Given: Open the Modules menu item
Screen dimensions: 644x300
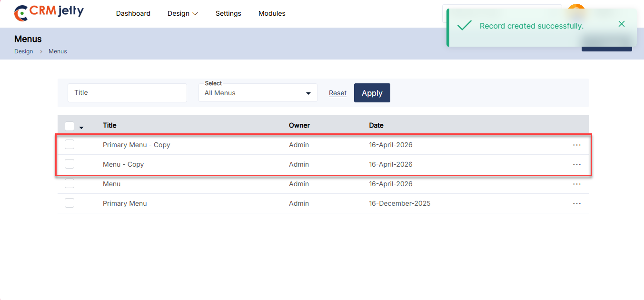Looking at the screenshot, I should coord(272,13).
